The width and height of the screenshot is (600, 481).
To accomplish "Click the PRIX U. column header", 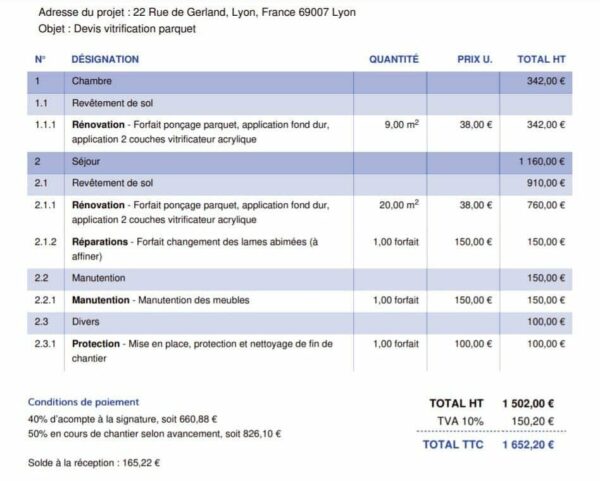I will 474,59.
